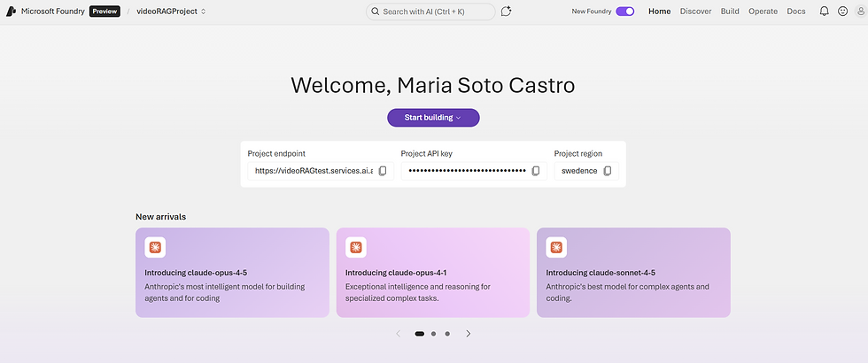Image resolution: width=868 pixels, height=363 pixels.
Task: Click the Microsoft Foundry logo icon
Action: pyautogui.click(x=10, y=12)
